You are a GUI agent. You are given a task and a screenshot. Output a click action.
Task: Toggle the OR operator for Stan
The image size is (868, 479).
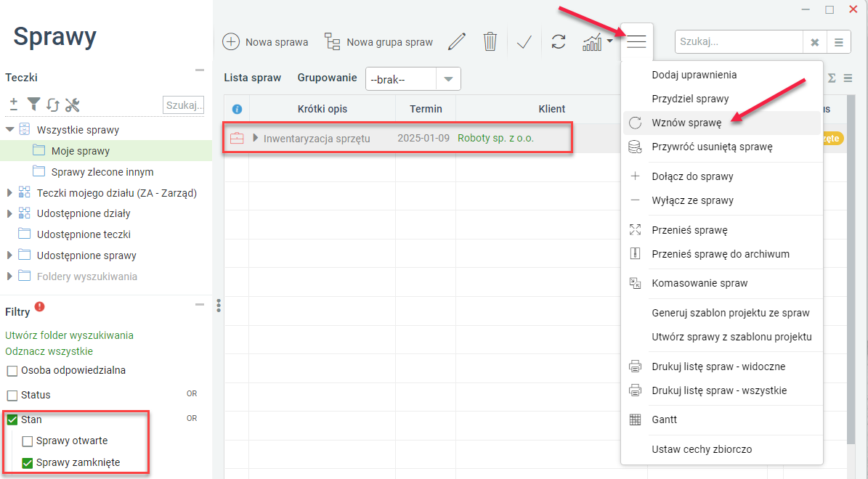(x=192, y=418)
